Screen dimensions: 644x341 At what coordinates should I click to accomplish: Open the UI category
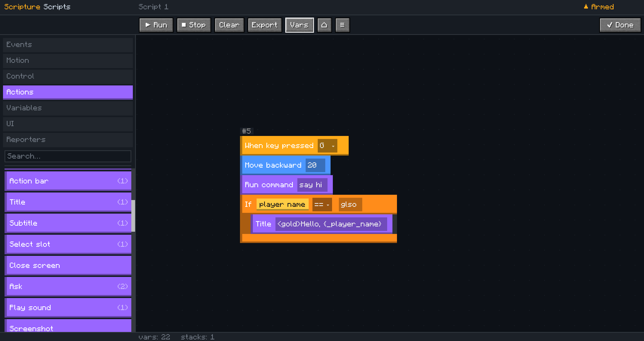68,124
